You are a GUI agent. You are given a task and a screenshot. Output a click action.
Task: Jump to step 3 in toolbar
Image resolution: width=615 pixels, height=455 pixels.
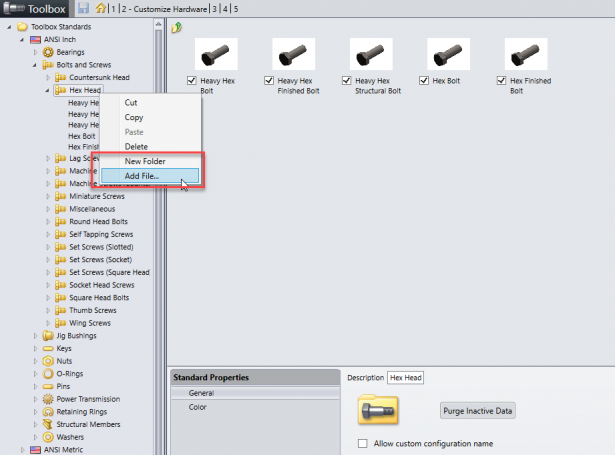tap(215, 9)
